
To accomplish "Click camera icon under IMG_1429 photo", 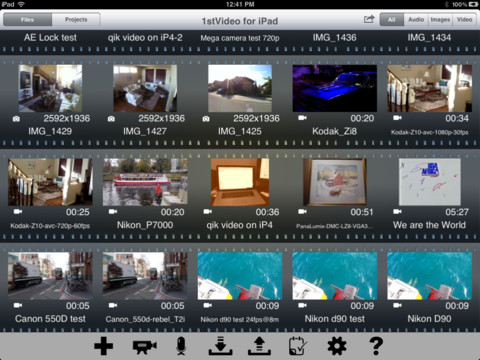I will point(16,119).
